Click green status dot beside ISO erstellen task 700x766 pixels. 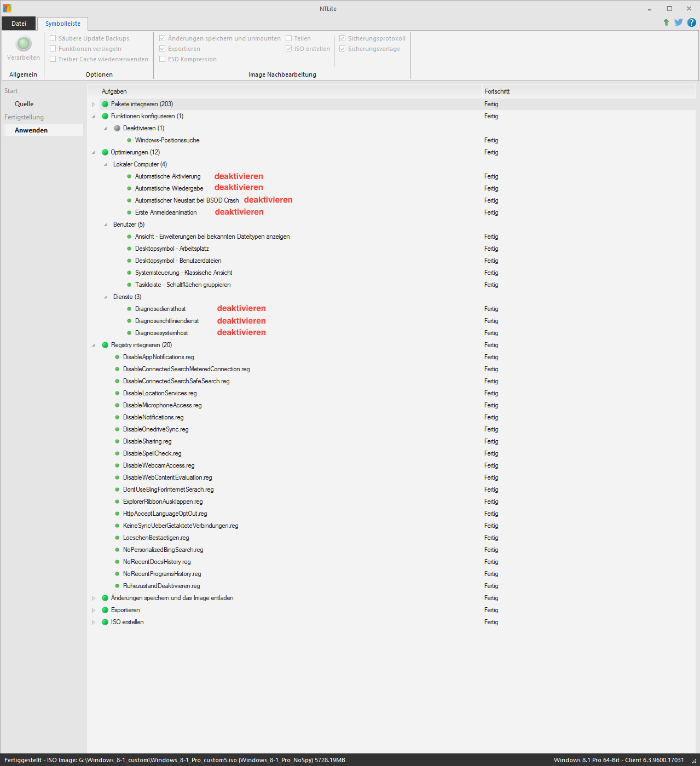(x=105, y=622)
